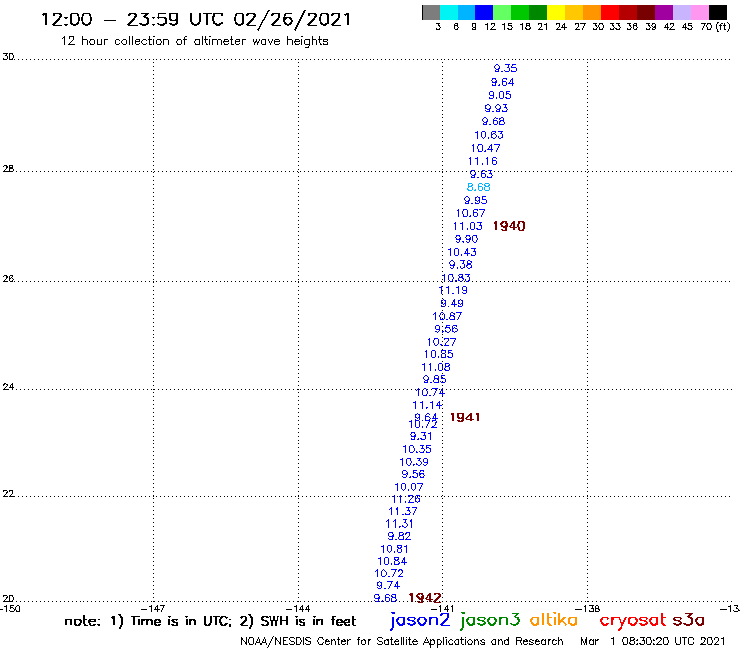Click the latitude 28 axis label
This screenshot has width=740, height=650.
coord(8,169)
